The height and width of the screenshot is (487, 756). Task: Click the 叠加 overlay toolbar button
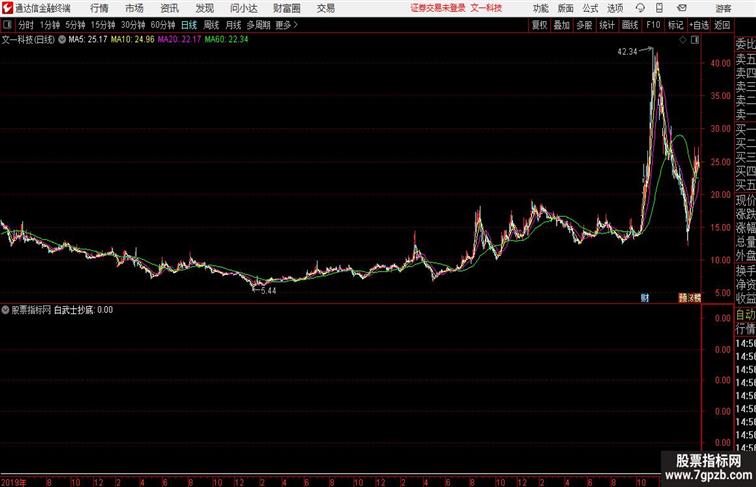coord(562,25)
